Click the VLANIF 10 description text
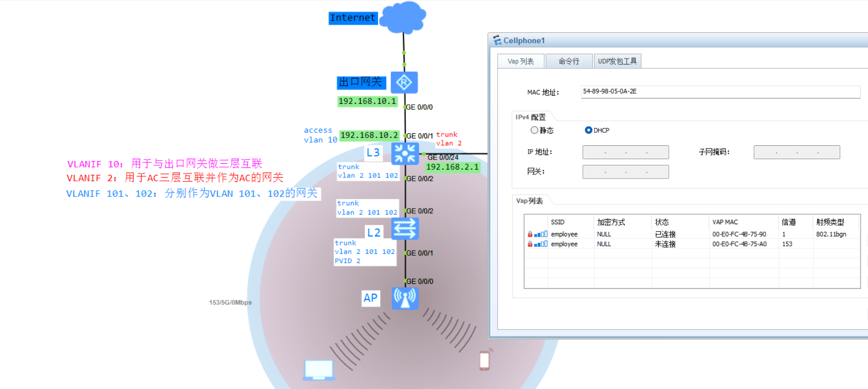The height and width of the screenshot is (389, 868). (165, 164)
